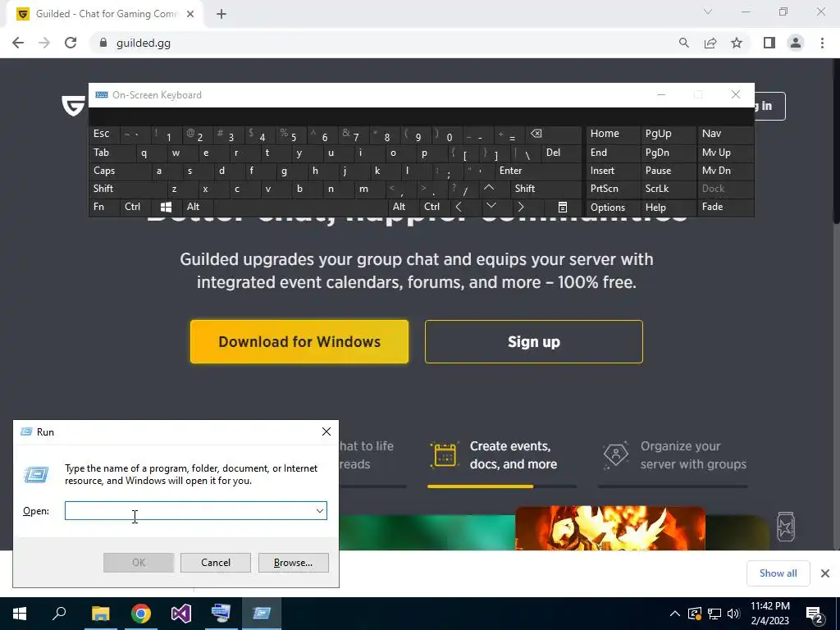The width and height of the screenshot is (840, 630).
Task: Toggle right Shift key on On-Screen Keyboard
Action: coord(546,189)
